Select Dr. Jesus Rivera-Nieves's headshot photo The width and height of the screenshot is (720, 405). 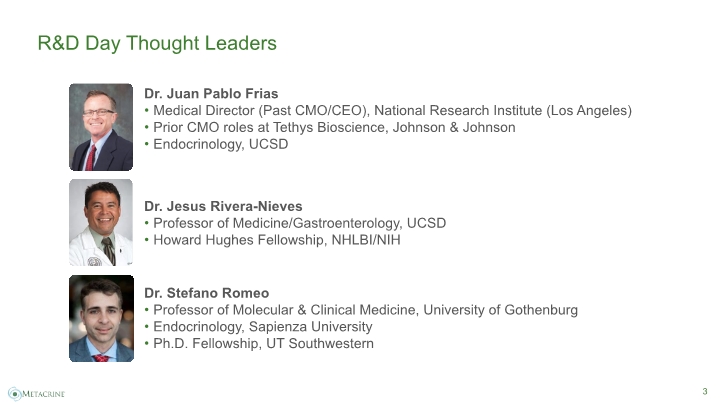tap(101, 223)
